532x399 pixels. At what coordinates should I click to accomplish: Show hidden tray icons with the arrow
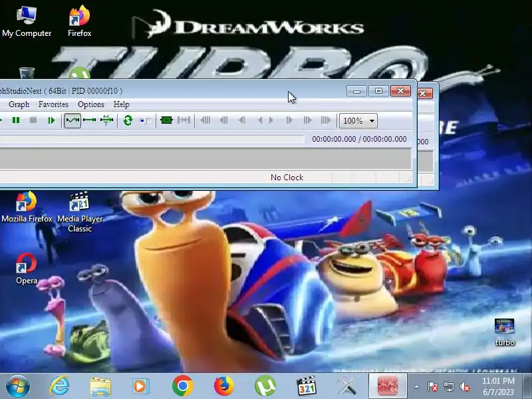pyautogui.click(x=417, y=386)
